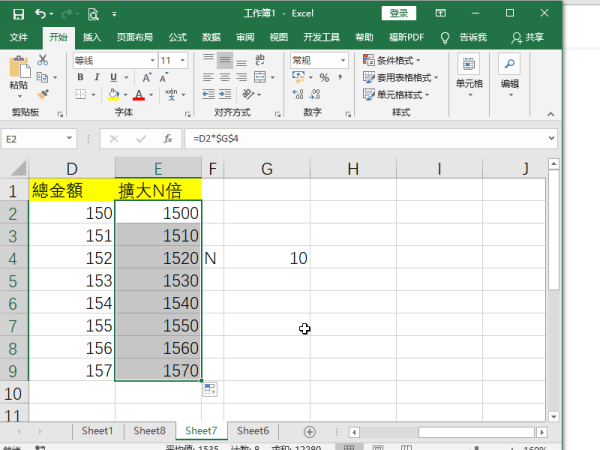Viewport: 600px width, 450px height.
Task: Switch to Sheet1 tab
Action: tap(97, 431)
